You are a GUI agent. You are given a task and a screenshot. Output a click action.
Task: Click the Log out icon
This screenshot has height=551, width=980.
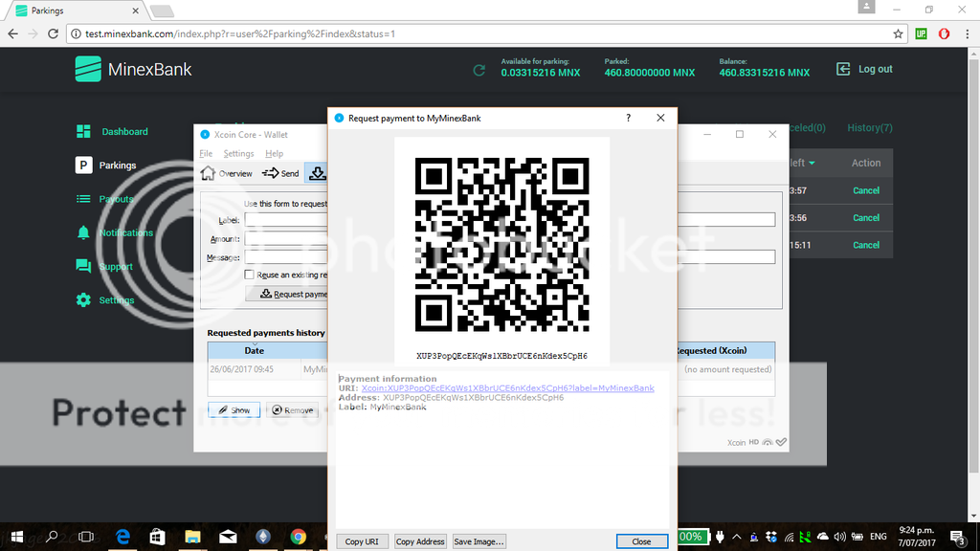(x=843, y=69)
